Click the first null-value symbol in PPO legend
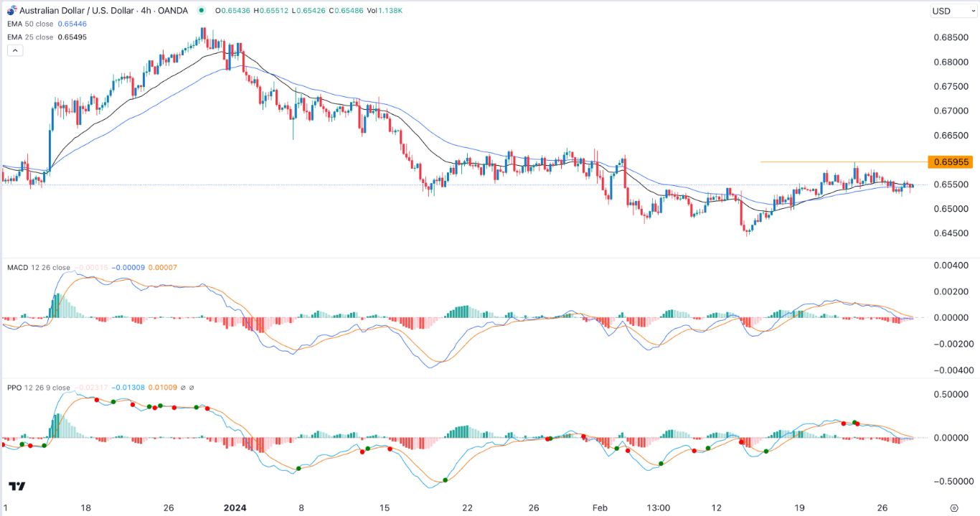Image resolution: width=980 pixels, height=516 pixels. [x=184, y=388]
